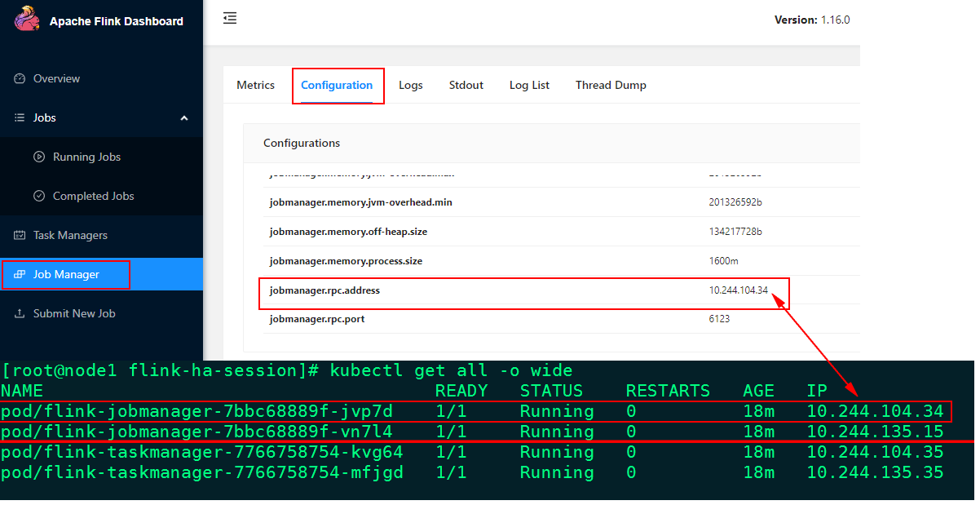980x505 pixels.
Task: Click the Submit New Job upload icon
Action: click(x=20, y=314)
